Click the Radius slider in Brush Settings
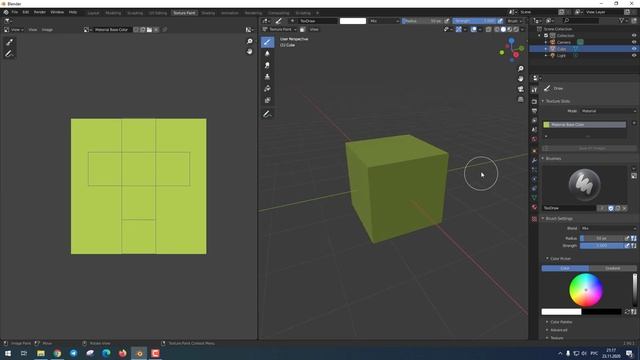The height and width of the screenshot is (360, 640). (601, 238)
